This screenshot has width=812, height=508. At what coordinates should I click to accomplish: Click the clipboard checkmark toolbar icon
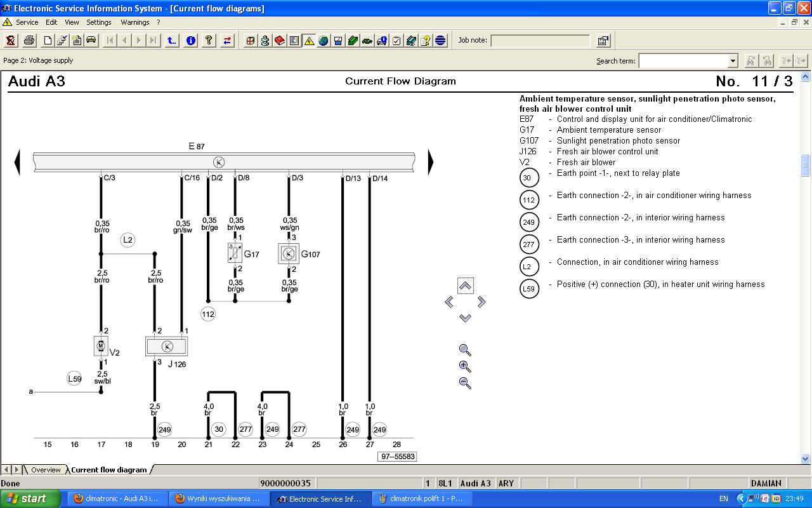point(396,41)
